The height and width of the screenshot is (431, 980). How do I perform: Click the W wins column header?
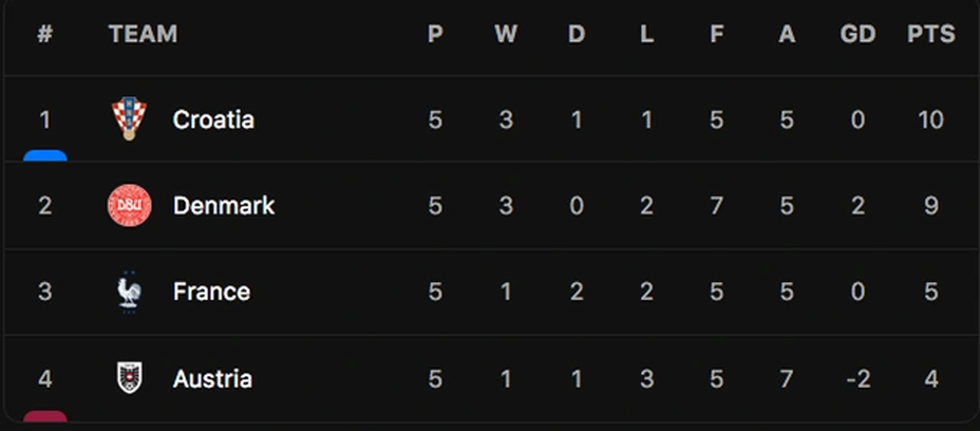506,34
